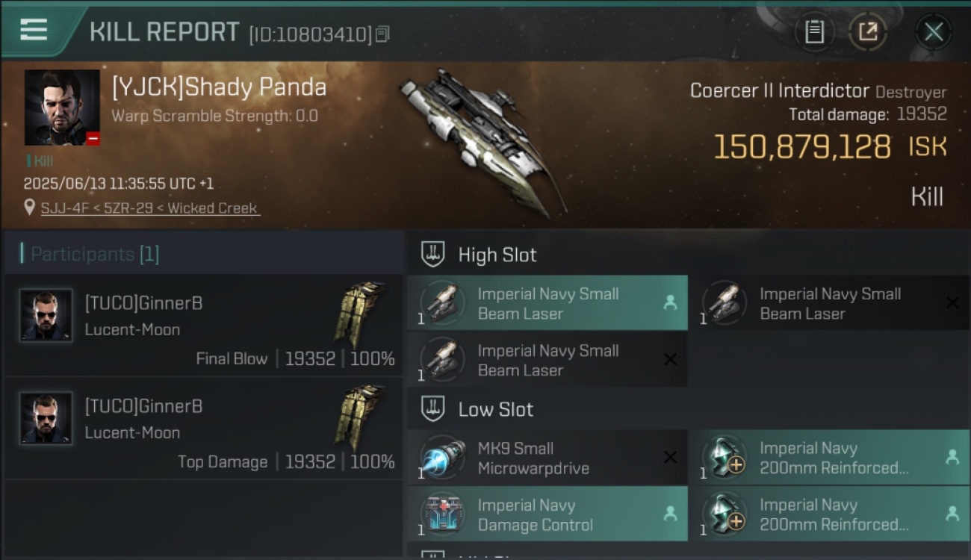The width and height of the screenshot is (971, 560).
Task: Click ship icon in Top Damage row
Action: click(360, 418)
